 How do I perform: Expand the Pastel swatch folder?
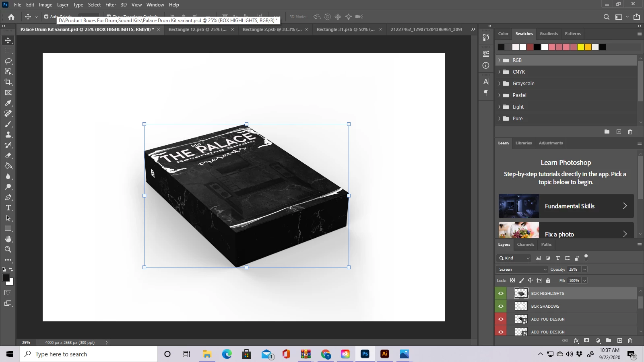500,95
